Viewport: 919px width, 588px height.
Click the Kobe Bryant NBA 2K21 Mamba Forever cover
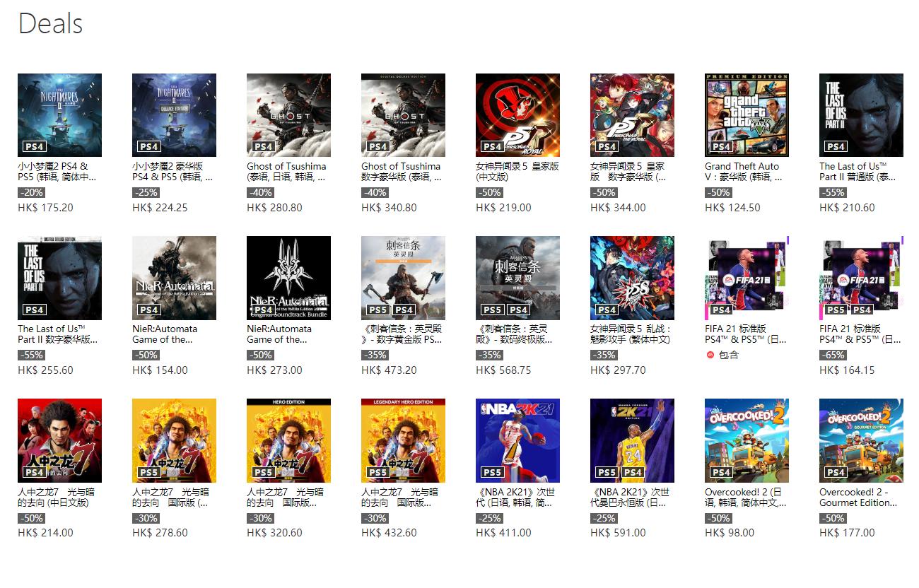tap(632, 440)
